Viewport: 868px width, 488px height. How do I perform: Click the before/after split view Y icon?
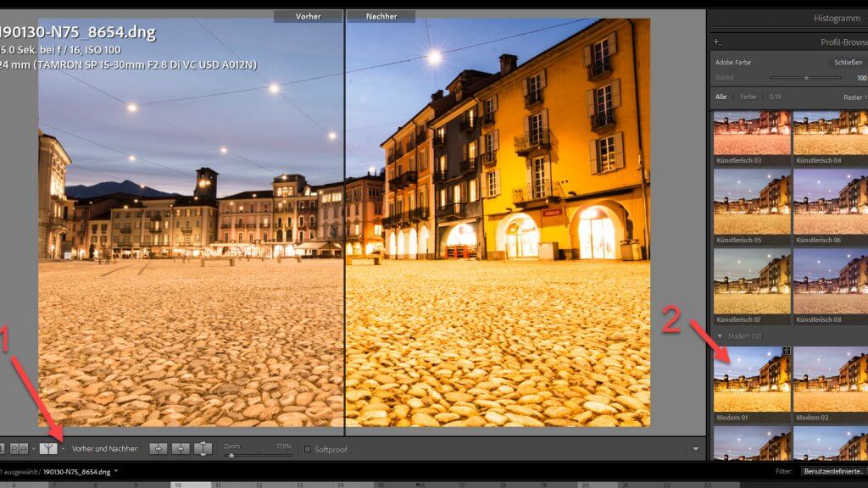47,448
